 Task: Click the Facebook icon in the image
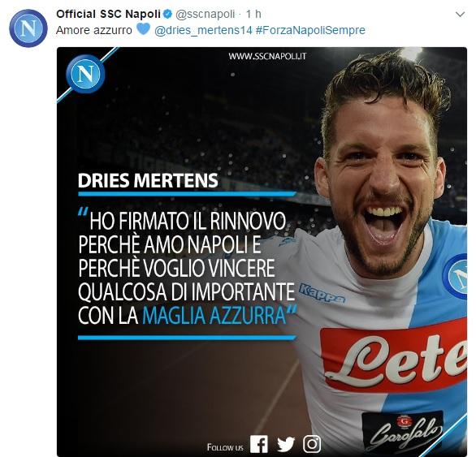(259, 444)
